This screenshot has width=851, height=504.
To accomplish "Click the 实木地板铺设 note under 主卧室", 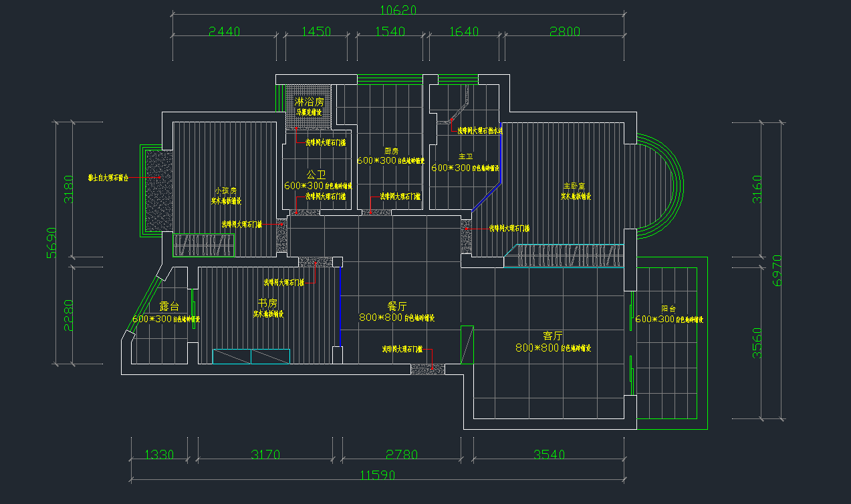I will [575, 197].
